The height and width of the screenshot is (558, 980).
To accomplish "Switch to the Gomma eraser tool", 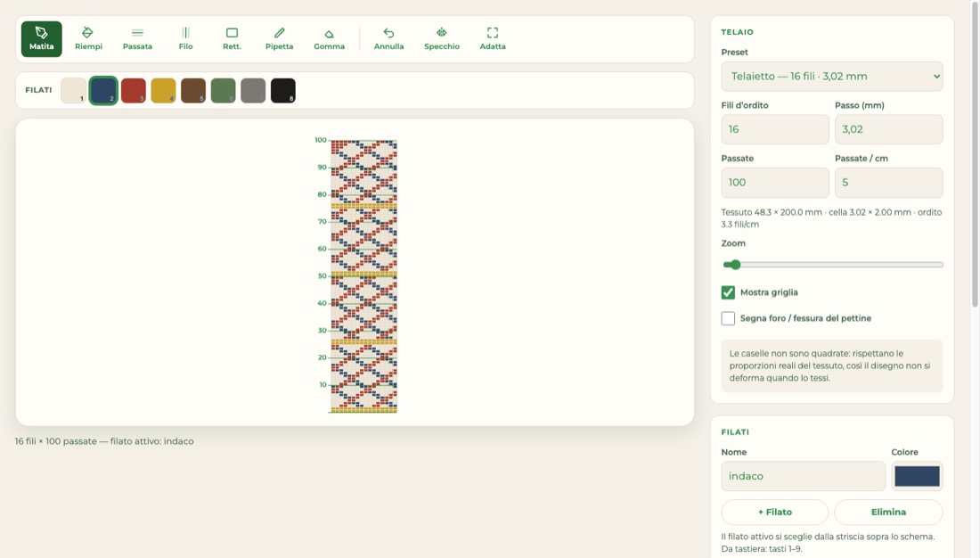I will tap(329, 39).
